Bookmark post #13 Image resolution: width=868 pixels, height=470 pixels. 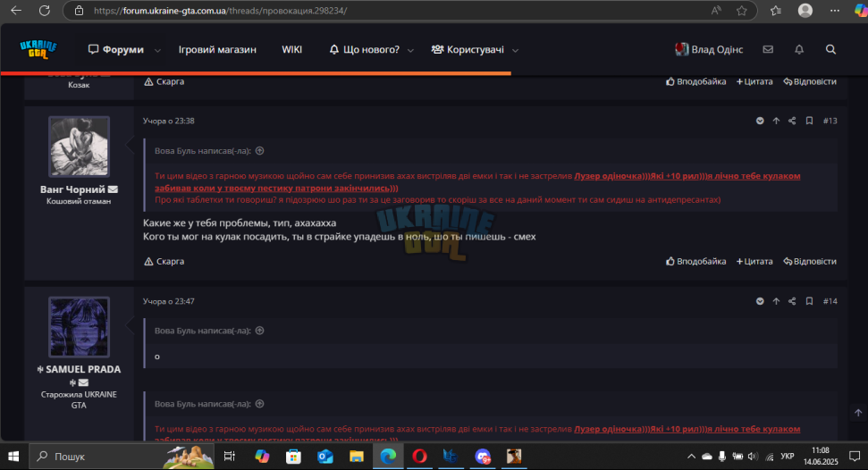[809, 121]
